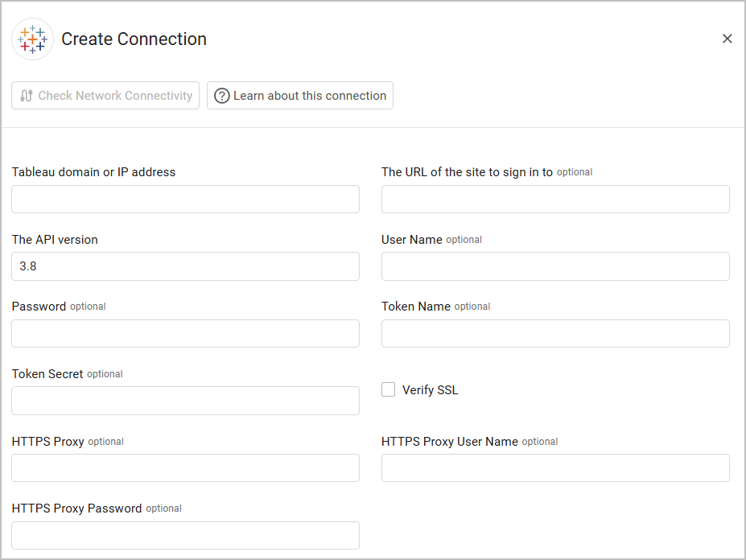This screenshot has width=746, height=560.
Task: Enable the Verify SSL checkbox
Action: pyautogui.click(x=389, y=390)
